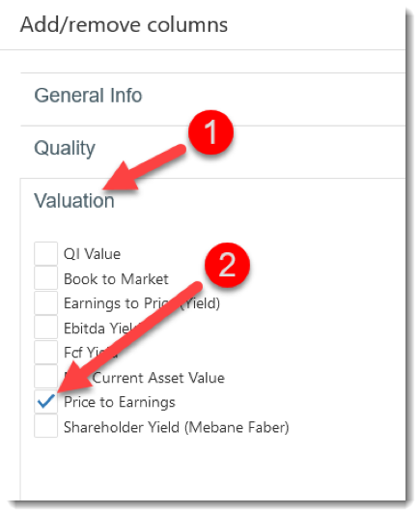Click the Book to Market label
420x515 pixels.
click(x=116, y=279)
